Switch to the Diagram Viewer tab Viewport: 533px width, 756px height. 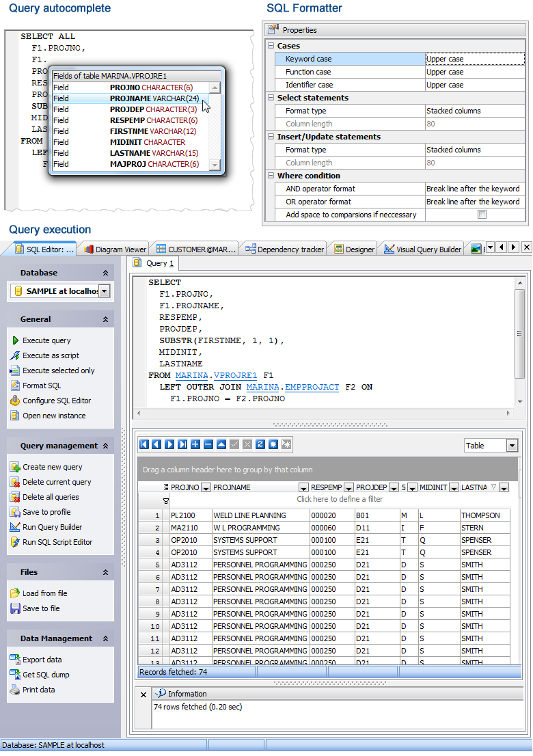115,249
